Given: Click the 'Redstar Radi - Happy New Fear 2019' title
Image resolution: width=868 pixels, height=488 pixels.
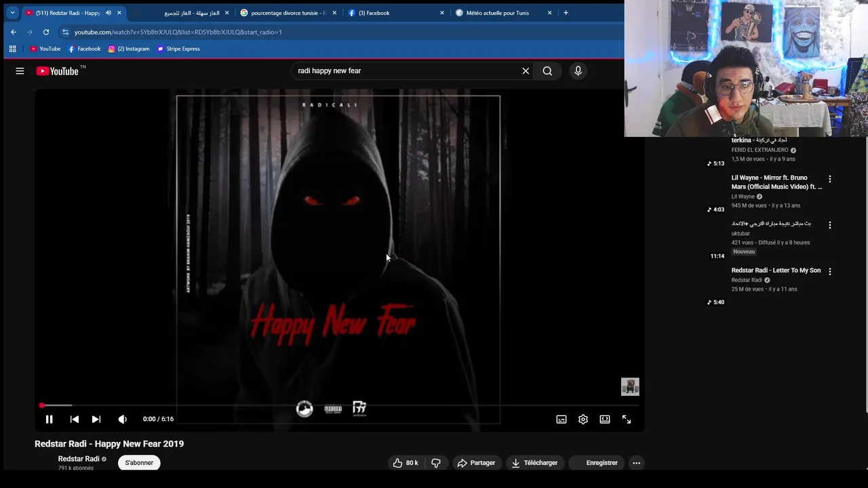Looking at the screenshot, I should [x=109, y=444].
